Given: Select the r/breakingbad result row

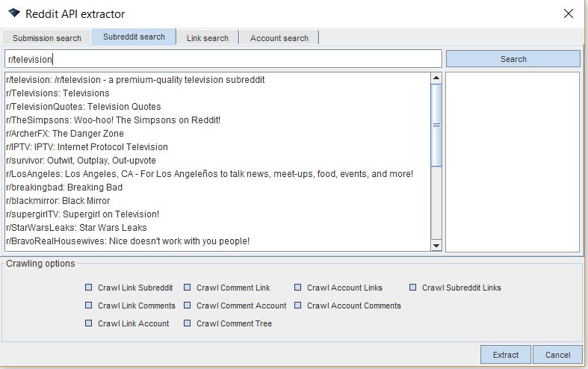Looking at the screenshot, I should tap(58, 187).
